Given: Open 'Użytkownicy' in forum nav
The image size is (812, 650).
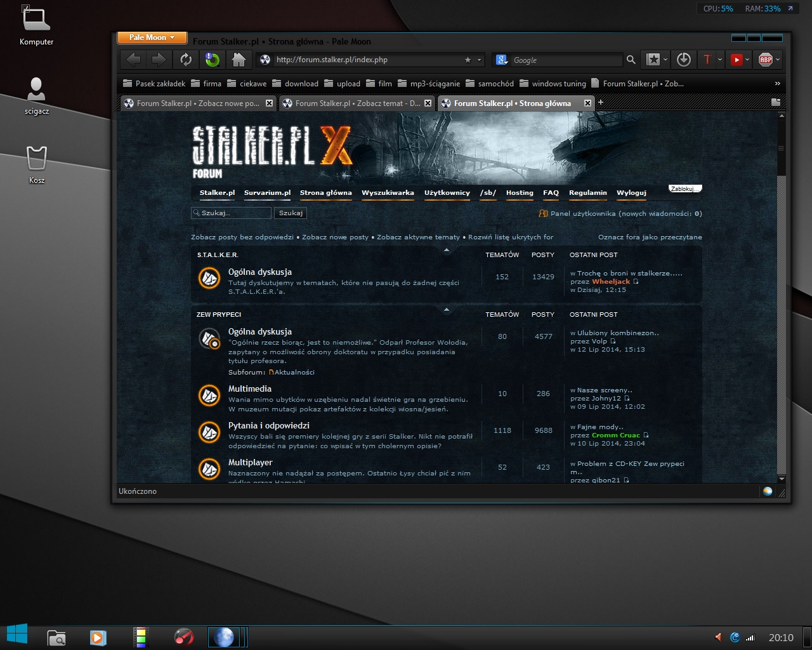Looking at the screenshot, I should click(447, 193).
